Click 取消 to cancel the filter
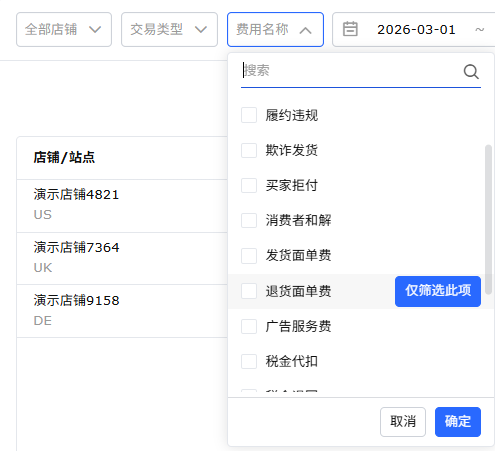Screen dimensions: 495x451 pos(403,421)
